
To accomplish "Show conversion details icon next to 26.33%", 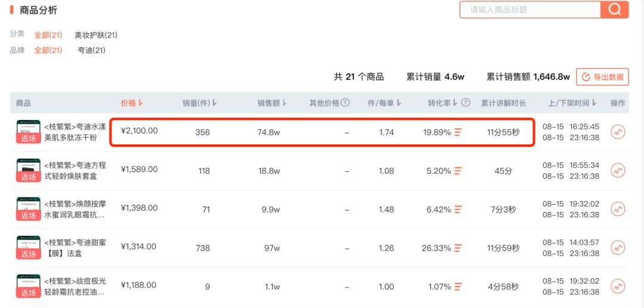I will [x=458, y=248].
